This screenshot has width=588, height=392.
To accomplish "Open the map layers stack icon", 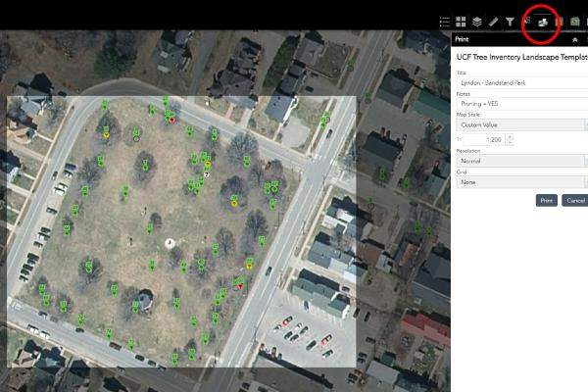I will [x=476, y=21].
